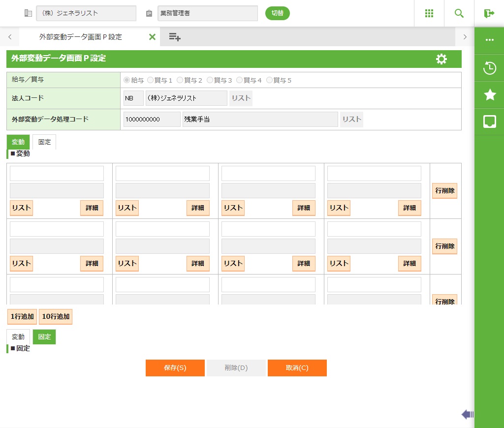Screen dimensions: 504x428
Task: Select the 賞与1 radio button
Action: pyautogui.click(x=151, y=80)
